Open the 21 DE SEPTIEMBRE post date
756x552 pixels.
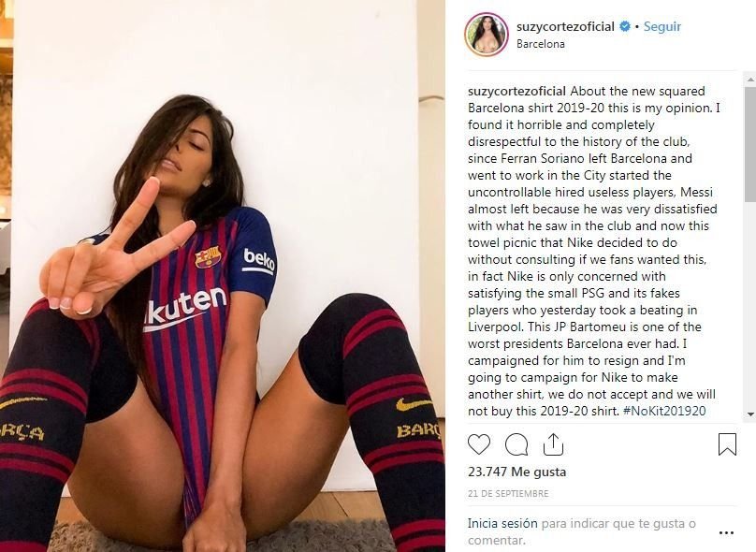pyautogui.click(x=508, y=494)
